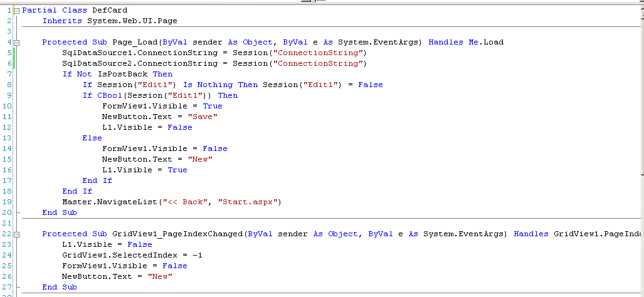The image size is (644, 297).
Task: Place cursor on the DefCard class name
Action: (110, 11)
